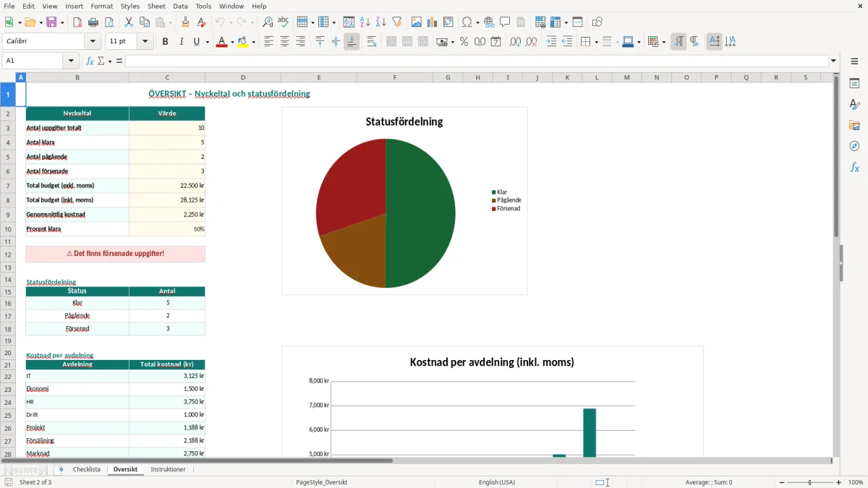Toggle left-to-right text direction
Image resolution: width=868 pixels, height=488 pixels.
tap(678, 42)
